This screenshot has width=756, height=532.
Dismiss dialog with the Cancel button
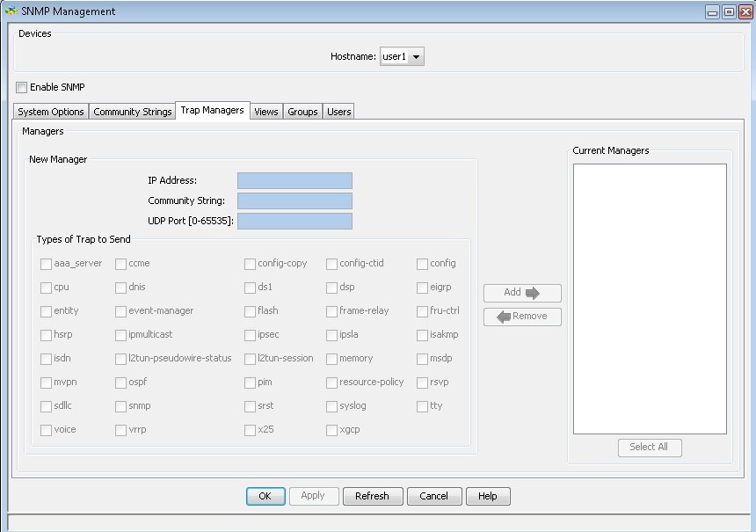434,496
